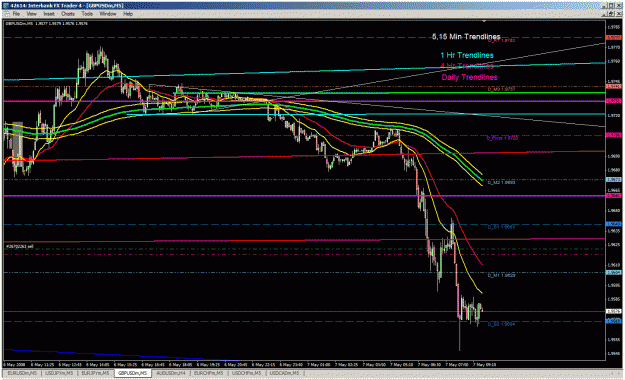The width and height of the screenshot is (625, 380).
Task: Switch to the USDJPYm,M5 chart tab
Action: 59,373
